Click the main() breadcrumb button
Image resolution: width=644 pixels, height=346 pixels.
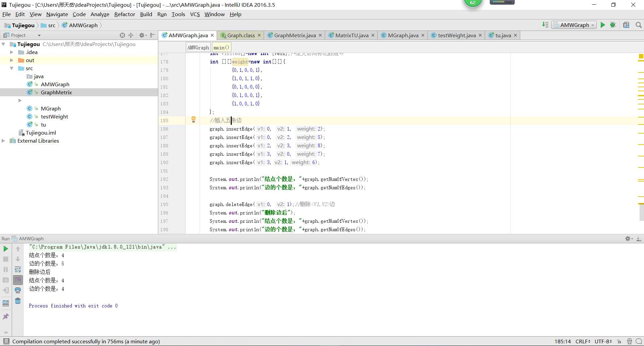[221, 48]
